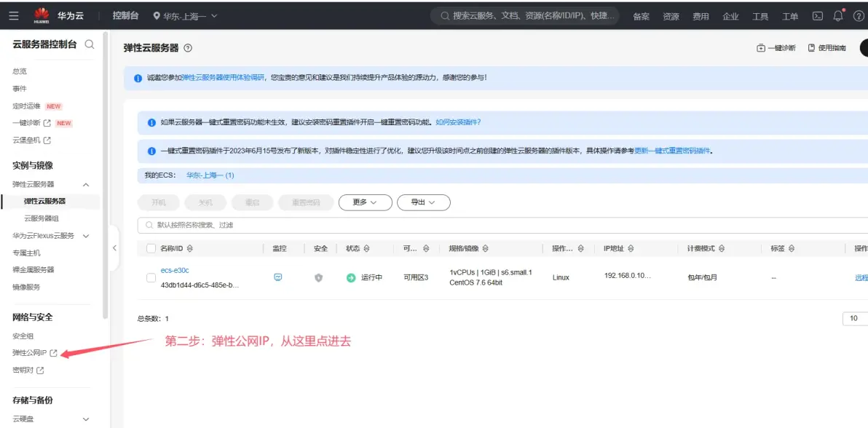Open 弹性公网IP in sidebar

tap(30, 353)
